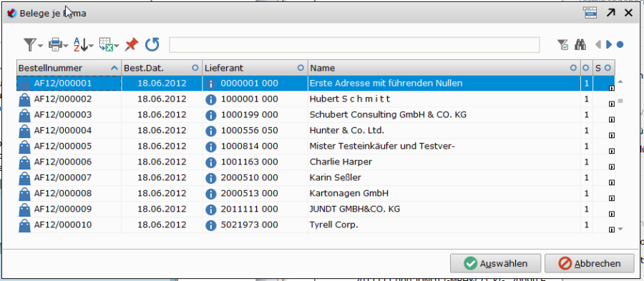This screenshot has width=644, height=281.
Task: Click circle marker in Best.Dat. header
Action: [195, 68]
